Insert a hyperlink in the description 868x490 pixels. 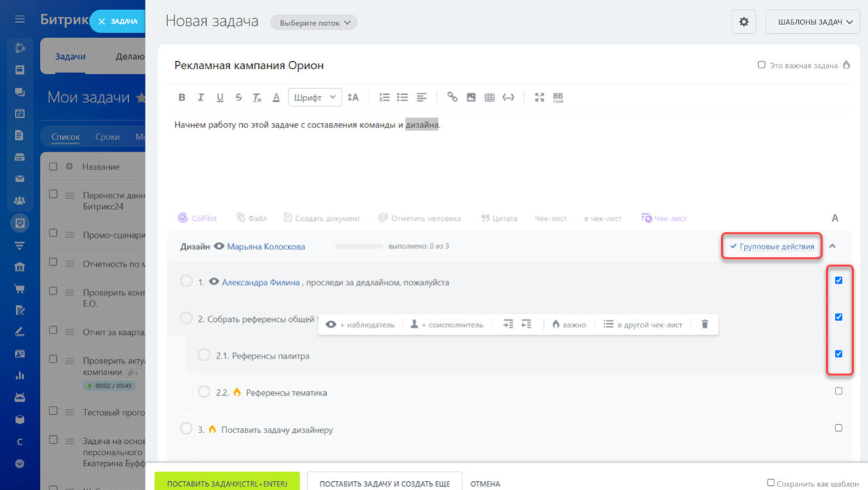point(452,98)
